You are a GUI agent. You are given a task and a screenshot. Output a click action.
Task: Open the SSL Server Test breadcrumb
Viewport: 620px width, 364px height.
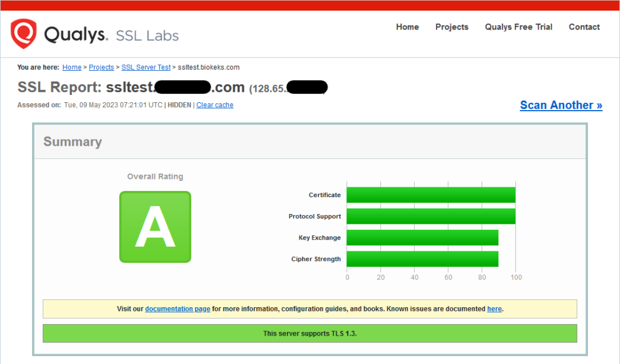pos(146,68)
